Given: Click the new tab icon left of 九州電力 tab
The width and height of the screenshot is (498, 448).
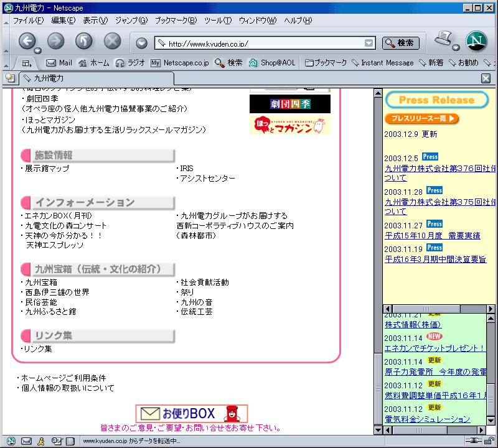Looking at the screenshot, I should coord(10,78).
